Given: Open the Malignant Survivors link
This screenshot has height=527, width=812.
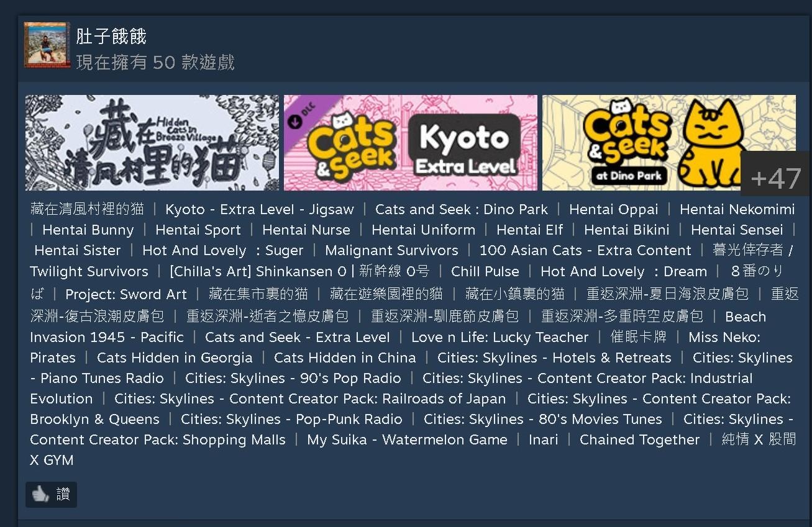Looking at the screenshot, I should tap(391, 250).
